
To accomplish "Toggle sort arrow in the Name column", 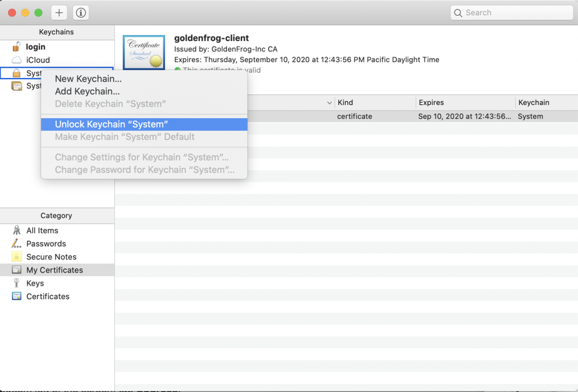I will click(x=329, y=103).
